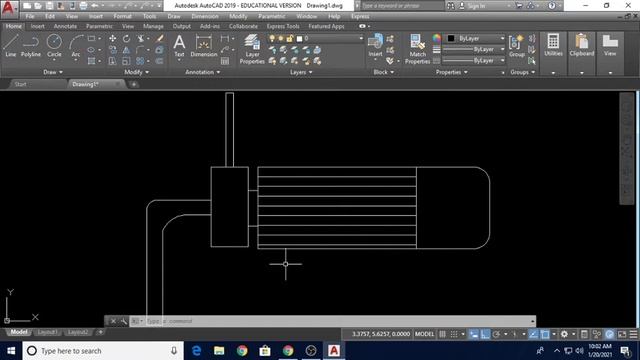Select the Hatch tool
Viewport: 640px width, 360px height.
pyautogui.click(x=91, y=61)
